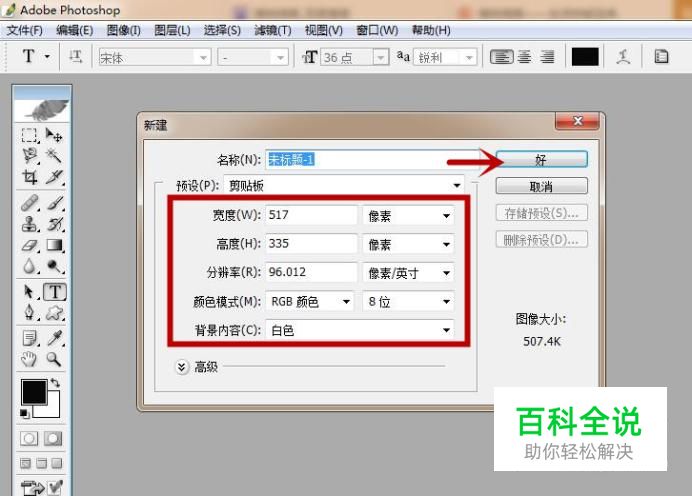Click the 名称 name input field
This screenshot has width=692, height=496.
[372, 159]
